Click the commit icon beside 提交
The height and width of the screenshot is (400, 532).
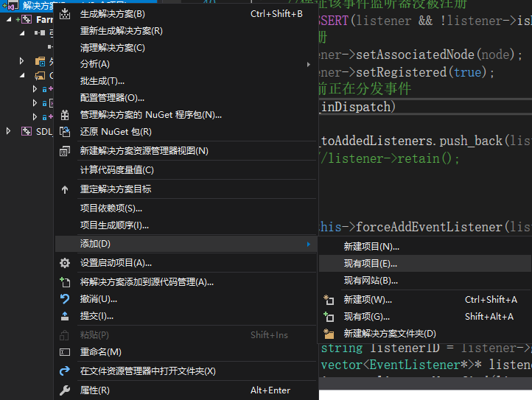tap(65, 316)
